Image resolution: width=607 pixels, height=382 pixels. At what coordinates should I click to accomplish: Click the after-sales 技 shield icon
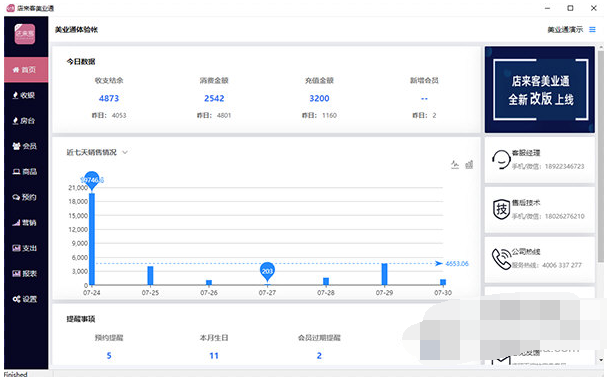pos(501,209)
